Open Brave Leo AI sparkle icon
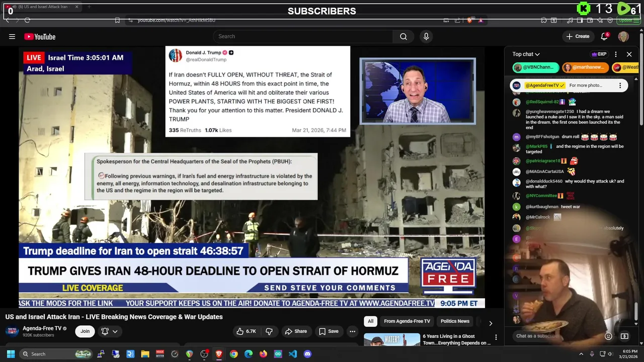The image size is (644, 362). click(600, 20)
